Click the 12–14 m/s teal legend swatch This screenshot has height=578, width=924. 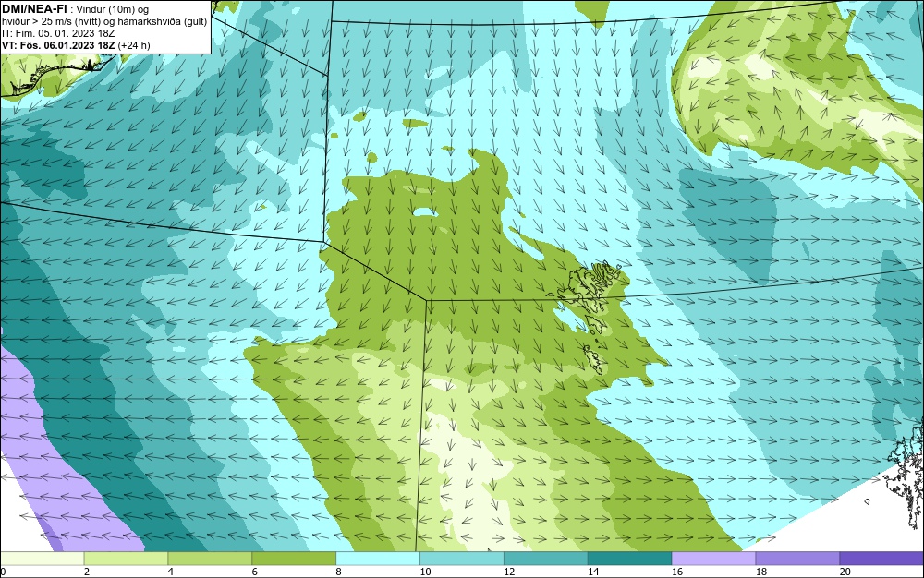click(546, 558)
